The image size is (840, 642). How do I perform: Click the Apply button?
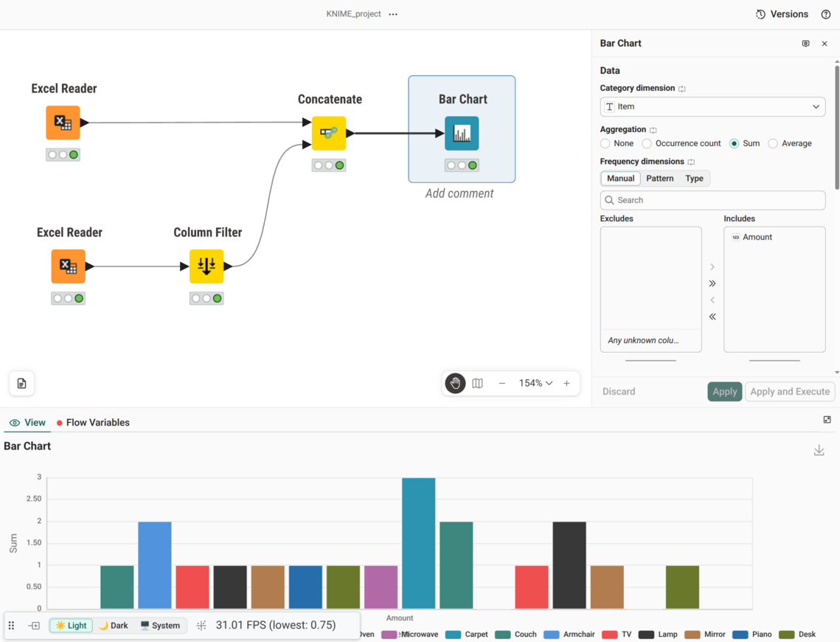[x=725, y=392]
